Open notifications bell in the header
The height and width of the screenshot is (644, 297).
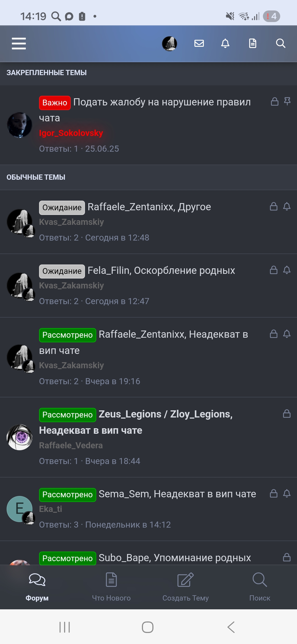(x=225, y=43)
